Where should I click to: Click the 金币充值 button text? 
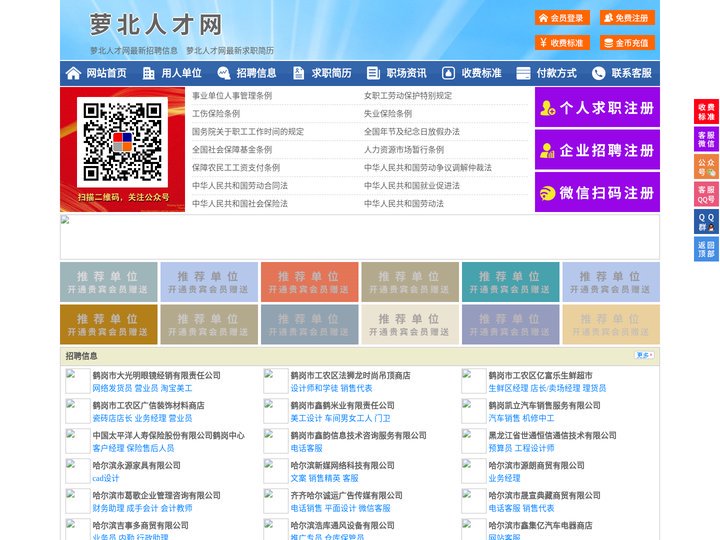point(631,43)
